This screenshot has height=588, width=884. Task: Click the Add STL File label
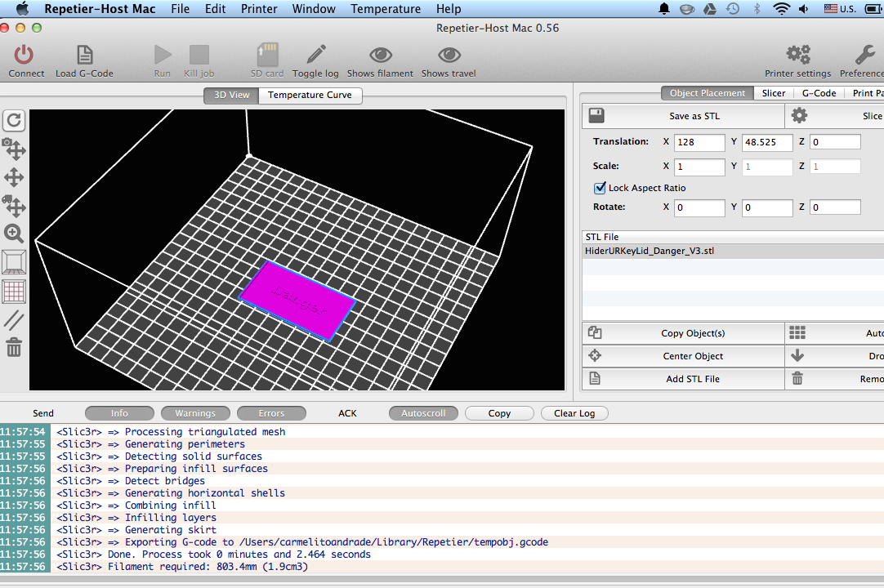pyautogui.click(x=693, y=379)
